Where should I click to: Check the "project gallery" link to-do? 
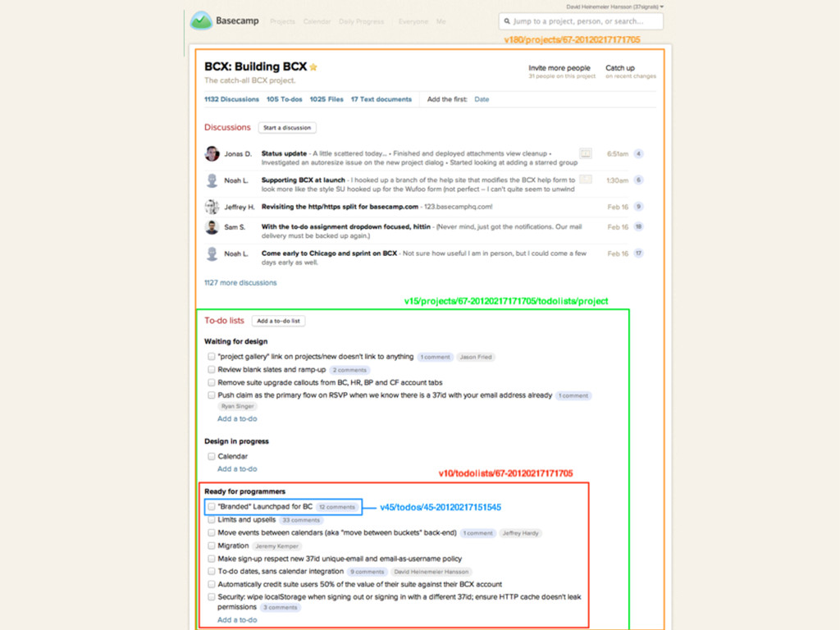211,357
